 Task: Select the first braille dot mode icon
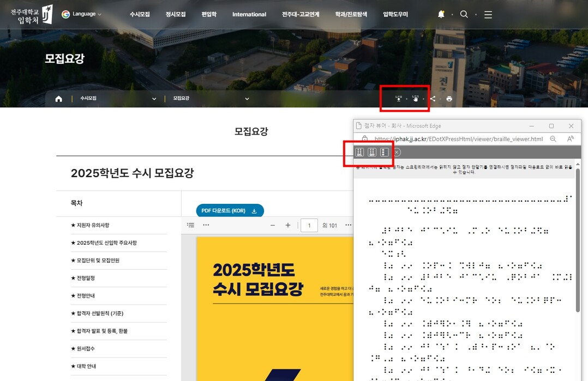[x=359, y=152]
